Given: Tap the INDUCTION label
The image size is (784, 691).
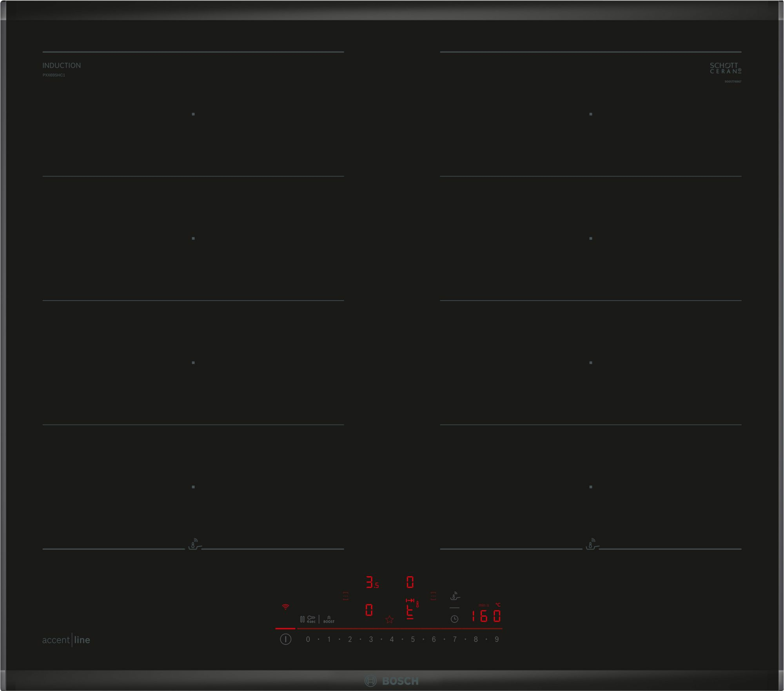Looking at the screenshot, I should (62, 65).
